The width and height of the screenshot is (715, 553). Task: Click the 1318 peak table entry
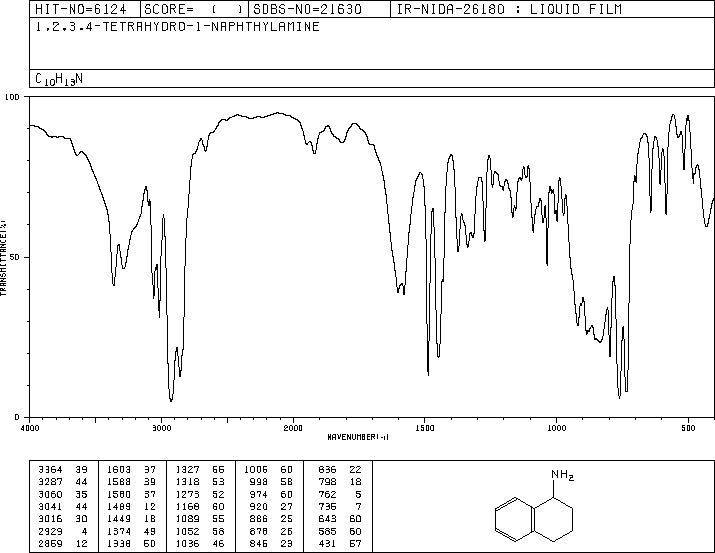click(x=200, y=482)
